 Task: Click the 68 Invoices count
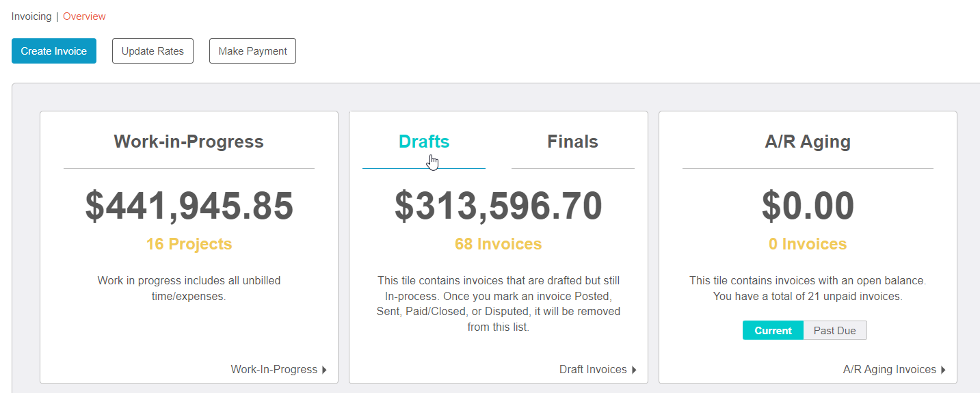(498, 244)
